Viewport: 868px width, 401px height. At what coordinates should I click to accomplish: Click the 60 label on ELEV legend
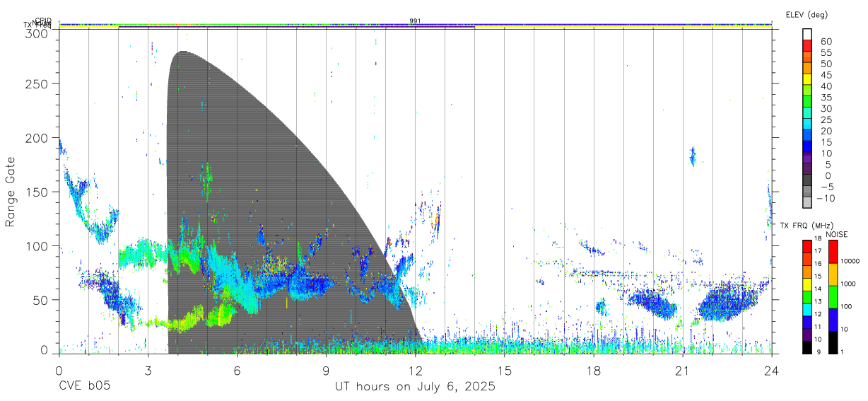coord(826,42)
